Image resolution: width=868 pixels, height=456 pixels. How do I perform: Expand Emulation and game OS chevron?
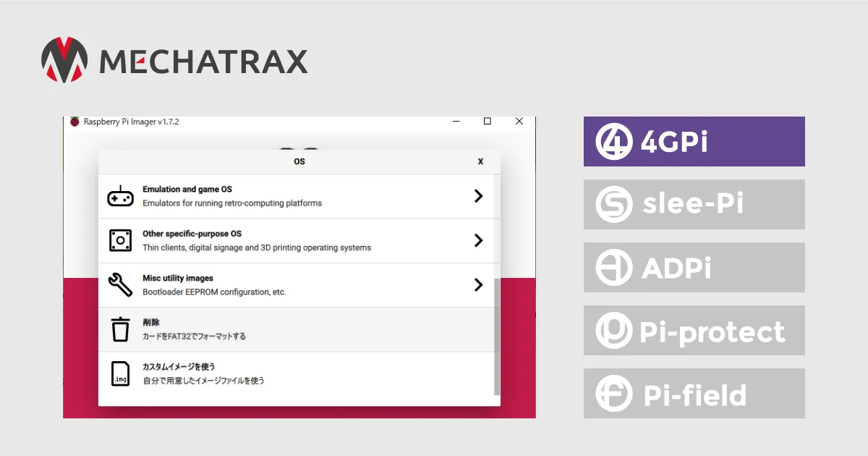(478, 196)
